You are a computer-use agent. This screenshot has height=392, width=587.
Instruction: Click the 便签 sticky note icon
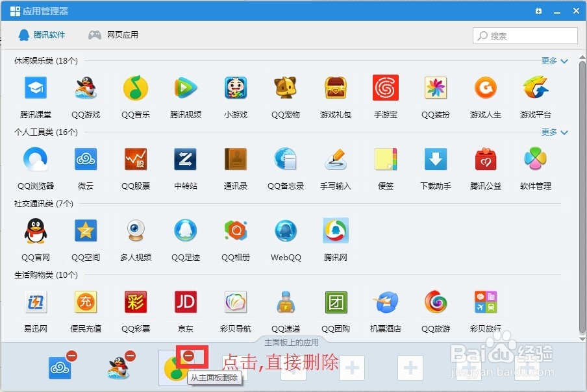(386, 160)
